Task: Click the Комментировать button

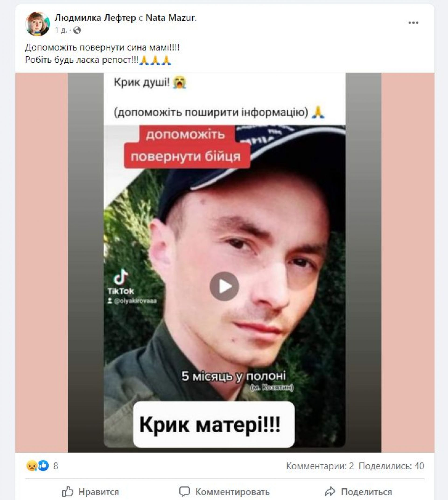Action: click(224, 492)
